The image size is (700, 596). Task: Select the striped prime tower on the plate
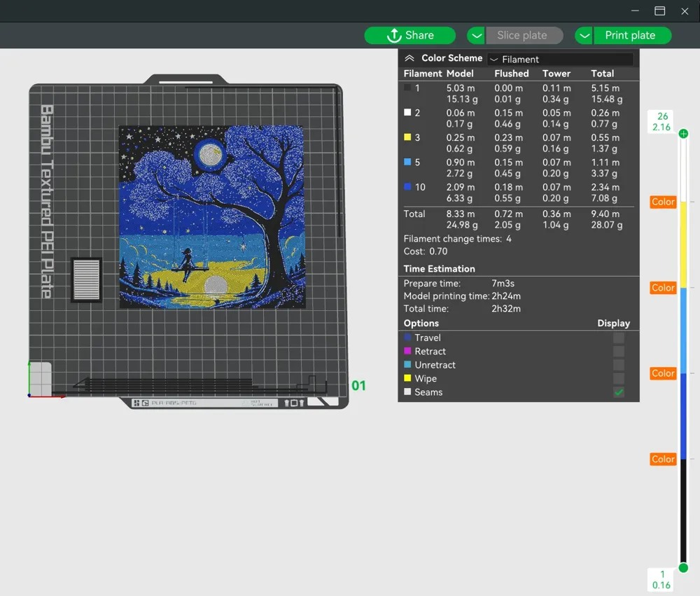tap(87, 279)
